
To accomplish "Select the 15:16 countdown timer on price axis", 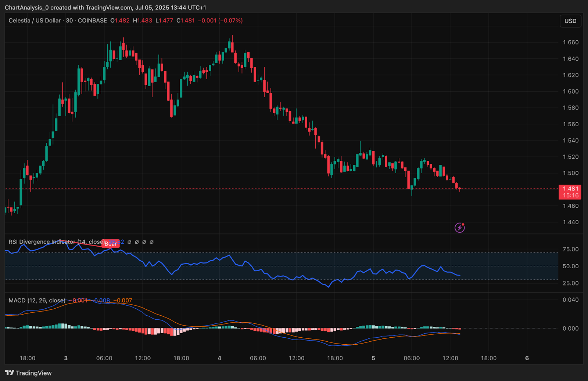I will 570,195.
